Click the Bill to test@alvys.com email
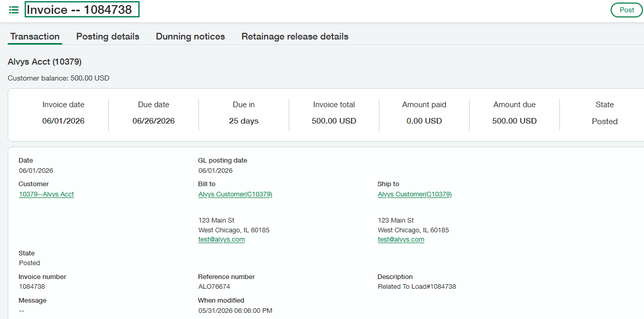This screenshot has width=644, height=319. [x=222, y=240]
